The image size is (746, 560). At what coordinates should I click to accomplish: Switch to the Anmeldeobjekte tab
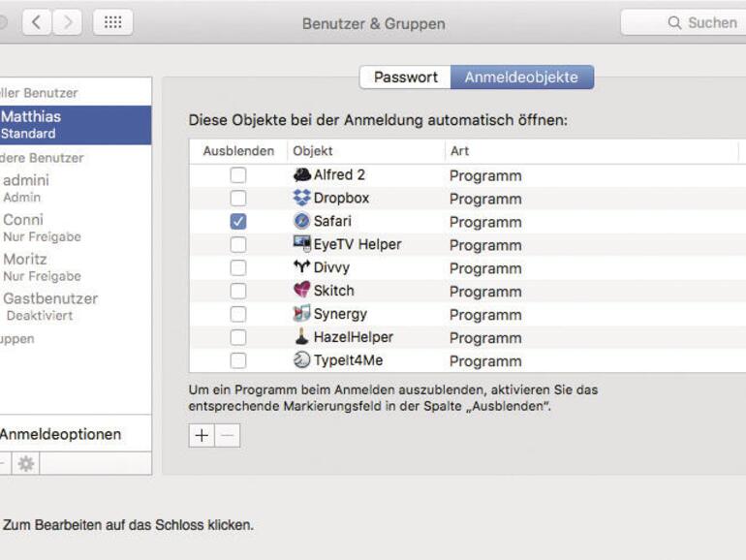tap(522, 78)
